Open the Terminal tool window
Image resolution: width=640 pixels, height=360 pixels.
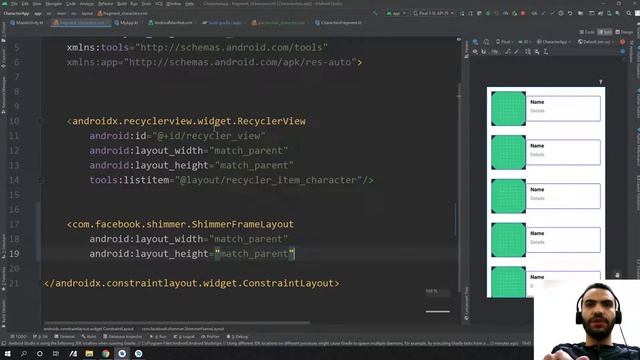64,337
